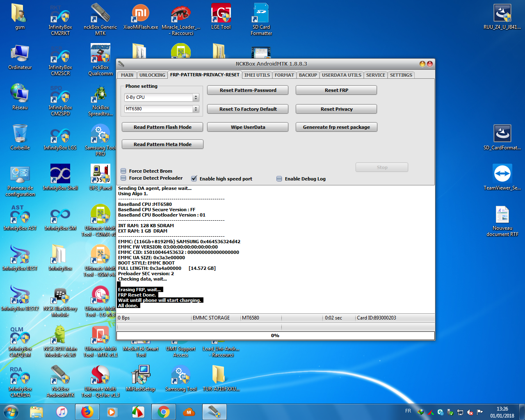This screenshot has width=525, height=420.
Task: Launch NCK BOX Main Module v6.5.0
Action: [x=60, y=341]
